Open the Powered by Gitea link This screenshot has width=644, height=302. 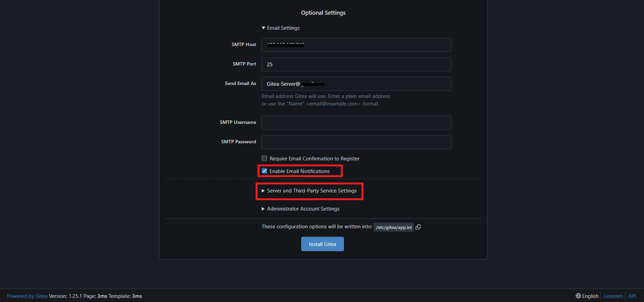(27, 296)
